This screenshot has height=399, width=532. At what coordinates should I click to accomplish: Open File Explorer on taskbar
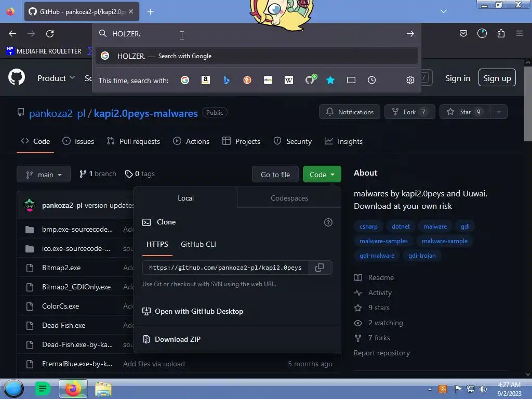pyautogui.click(x=103, y=389)
